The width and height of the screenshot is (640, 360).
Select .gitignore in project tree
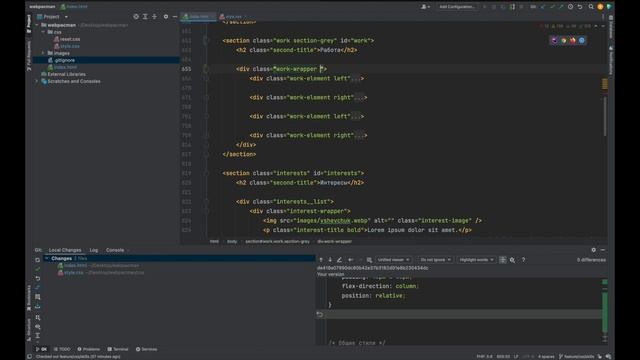pos(64,60)
